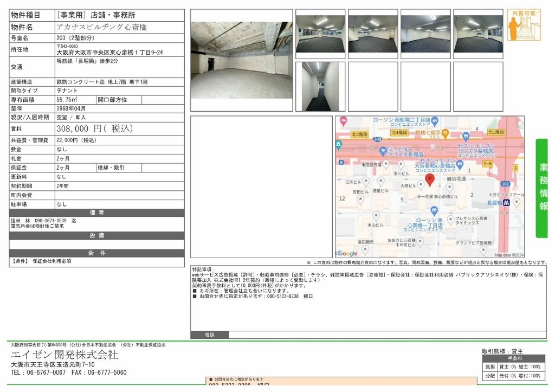Select the 市川ビル map pin
Screen dimensions: 555x392
[x=401, y=165]
